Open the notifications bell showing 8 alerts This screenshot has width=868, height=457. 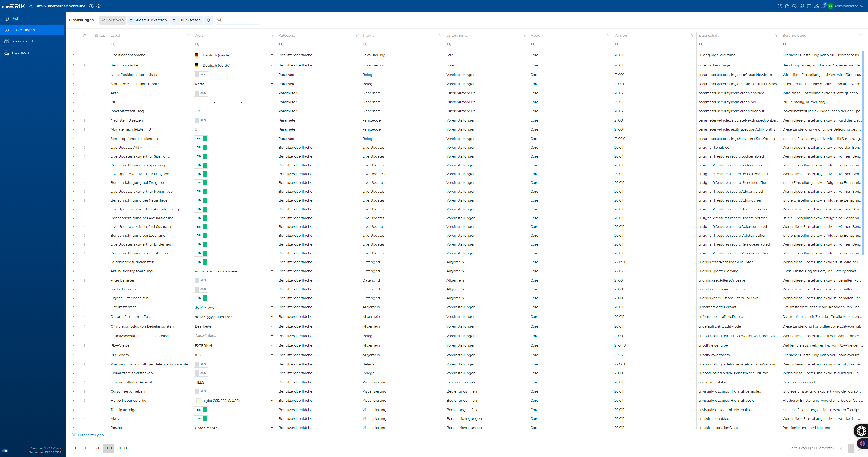pyautogui.click(x=824, y=6)
